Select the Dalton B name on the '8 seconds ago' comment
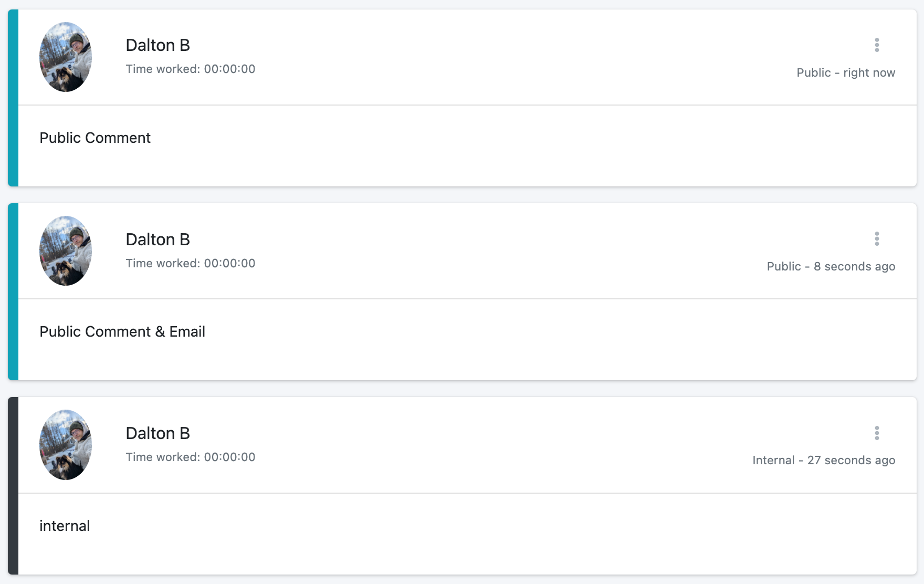 (x=157, y=239)
